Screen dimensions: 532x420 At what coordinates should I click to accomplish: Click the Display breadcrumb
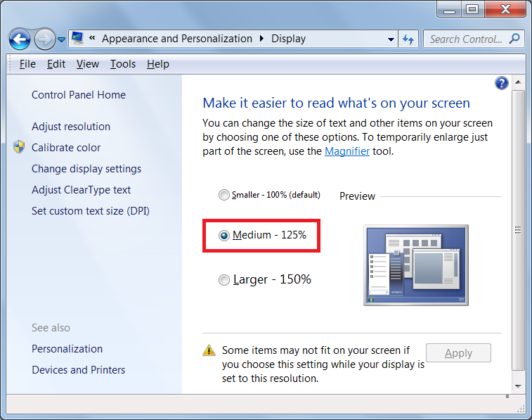click(x=288, y=39)
